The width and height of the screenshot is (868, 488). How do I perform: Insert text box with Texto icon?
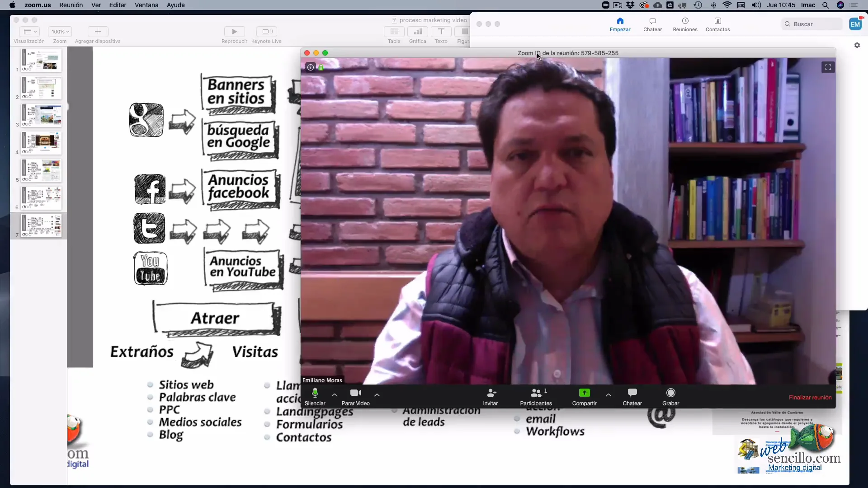(x=441, y=32)
